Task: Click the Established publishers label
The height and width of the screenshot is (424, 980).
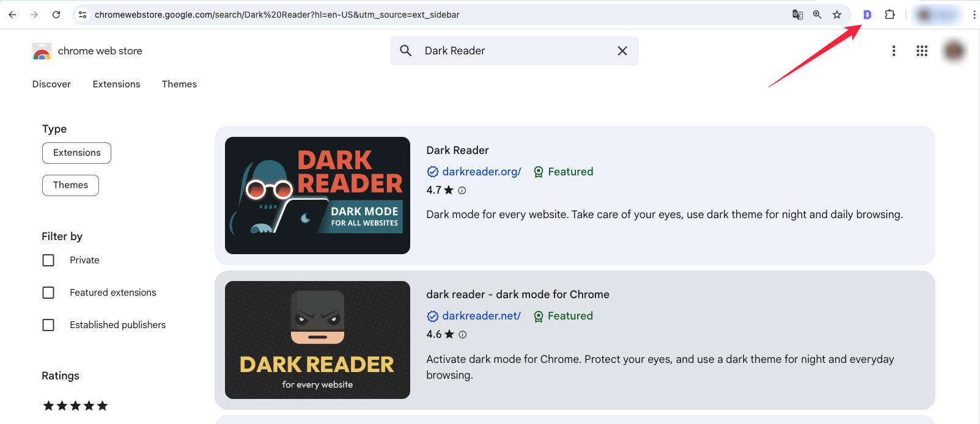Action: (x=118, y=325)
